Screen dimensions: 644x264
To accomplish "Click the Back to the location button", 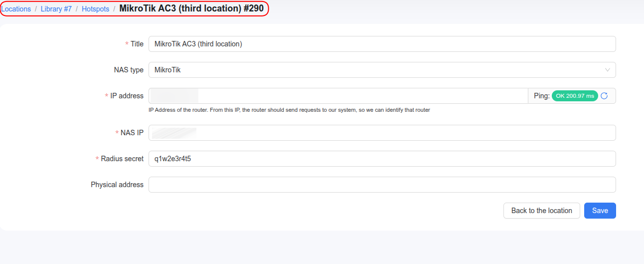I will pos(542,211).
